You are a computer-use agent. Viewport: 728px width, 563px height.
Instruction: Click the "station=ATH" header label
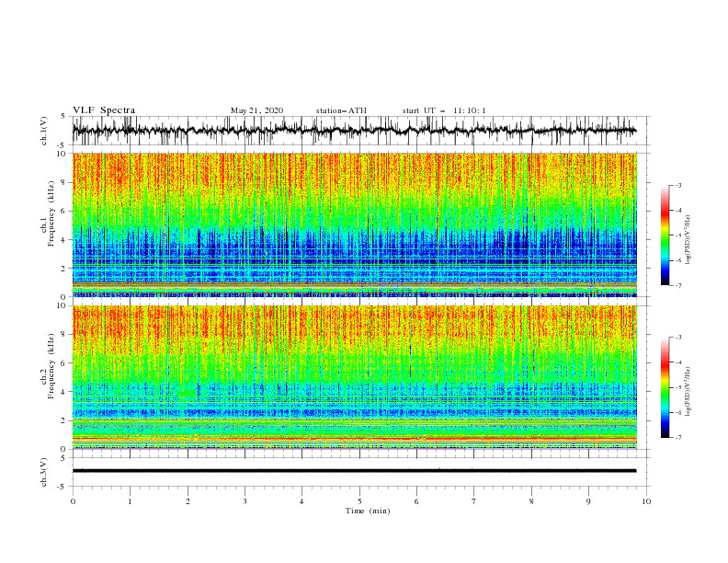tap(341, 110)
